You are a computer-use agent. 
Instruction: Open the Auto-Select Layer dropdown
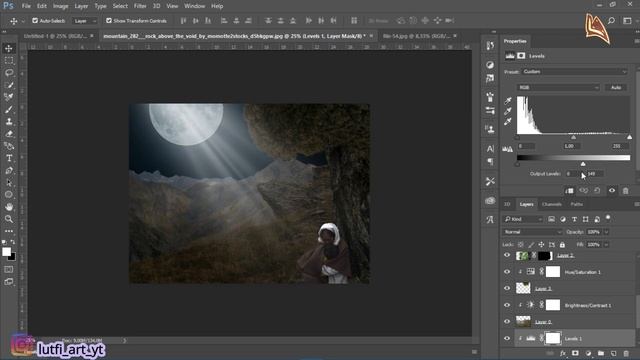[x=85, y=21]
